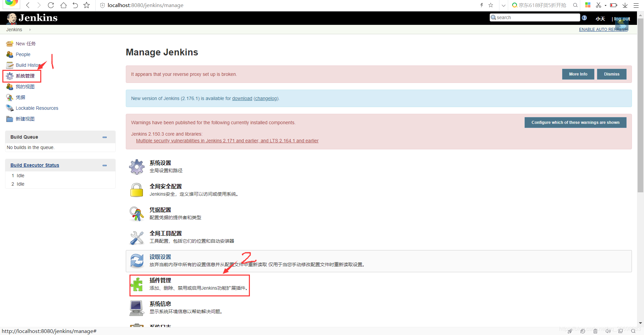Open the changelog link
Screen dimensions: 644x335
[266, 98]
